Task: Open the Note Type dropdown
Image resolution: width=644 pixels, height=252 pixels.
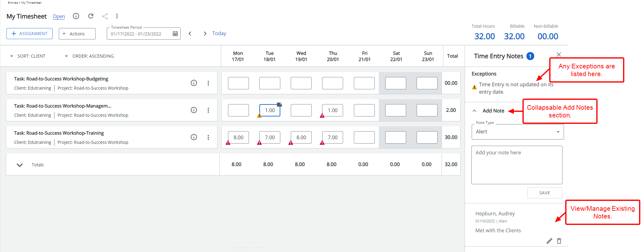Action: coord(518,132)
